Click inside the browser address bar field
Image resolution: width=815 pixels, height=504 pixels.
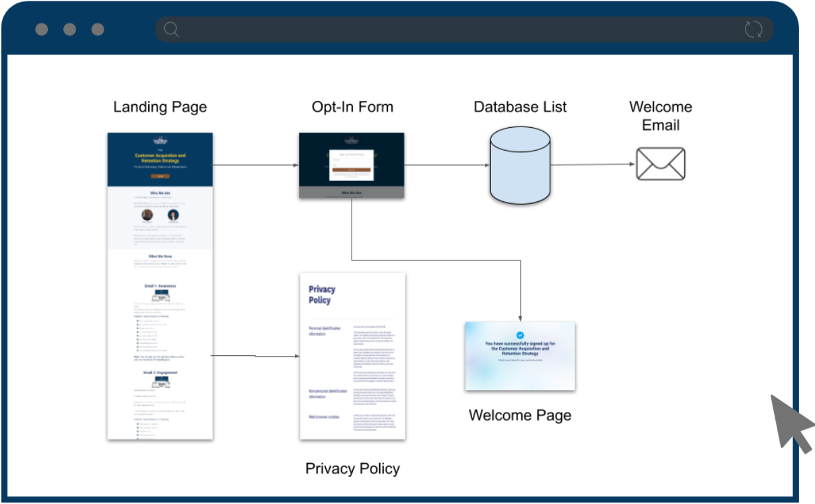(464, 30)
